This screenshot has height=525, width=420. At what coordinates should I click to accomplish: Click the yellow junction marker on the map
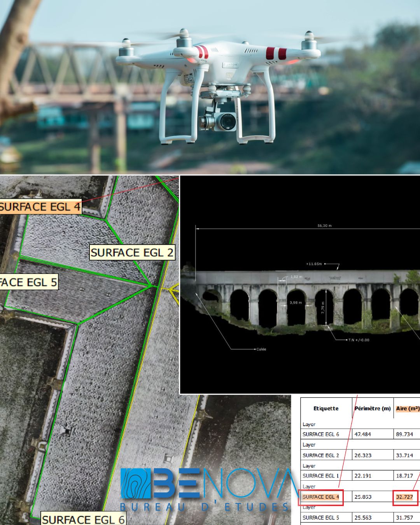pyautogui.click(x=173, y=289)
